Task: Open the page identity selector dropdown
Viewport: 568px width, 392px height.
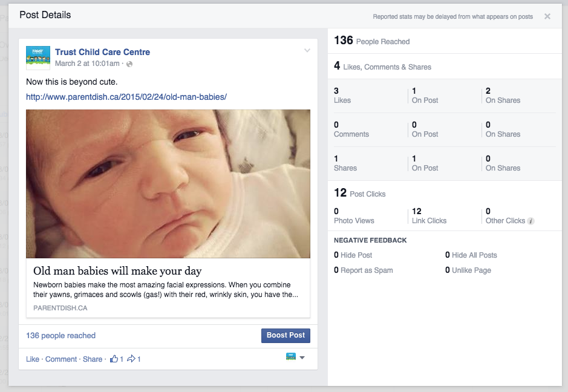Action: 295,358
